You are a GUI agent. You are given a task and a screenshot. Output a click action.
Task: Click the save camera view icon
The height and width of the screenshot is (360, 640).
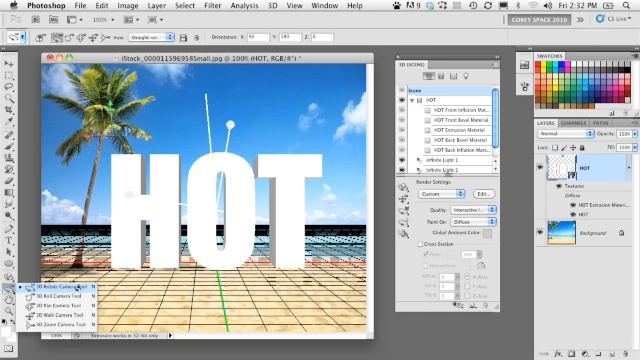183,38
